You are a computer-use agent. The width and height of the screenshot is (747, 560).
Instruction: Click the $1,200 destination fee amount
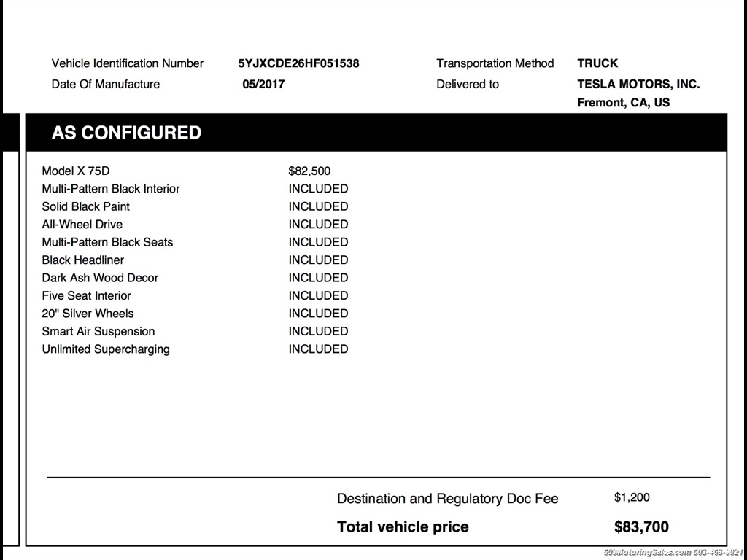(x=632, y=498)
